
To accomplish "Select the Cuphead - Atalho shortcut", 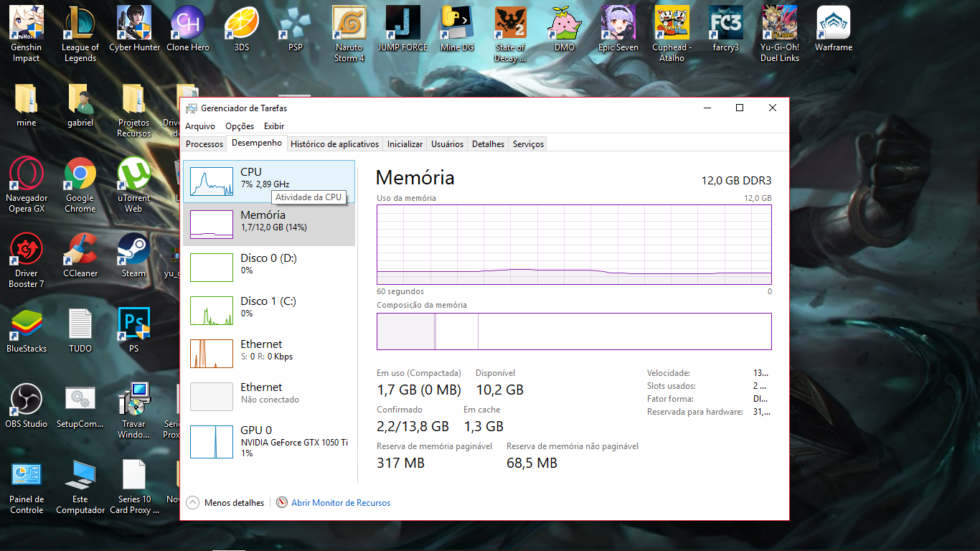I will [x=672, y=34].
